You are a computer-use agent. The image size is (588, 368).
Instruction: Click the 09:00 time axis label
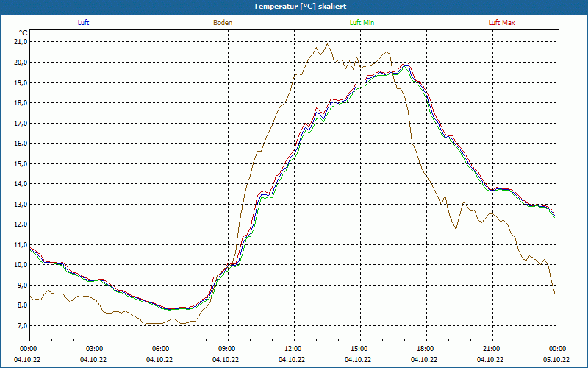point(228,348)
